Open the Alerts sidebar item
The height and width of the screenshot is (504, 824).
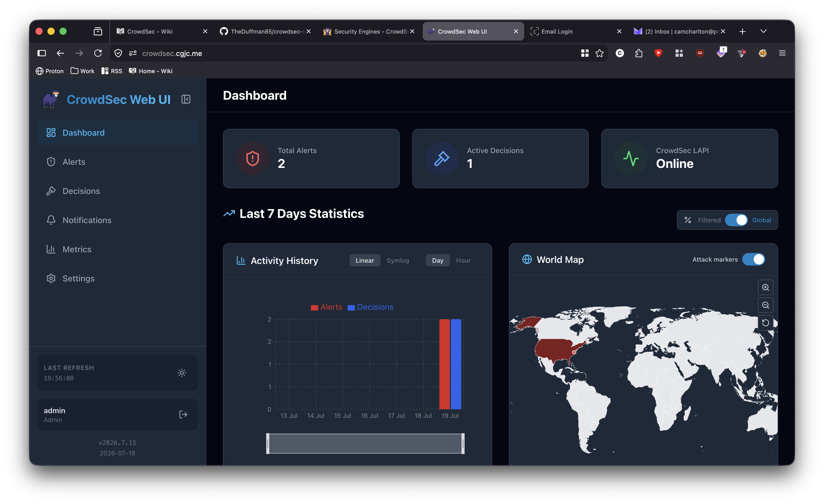(117, 162)
